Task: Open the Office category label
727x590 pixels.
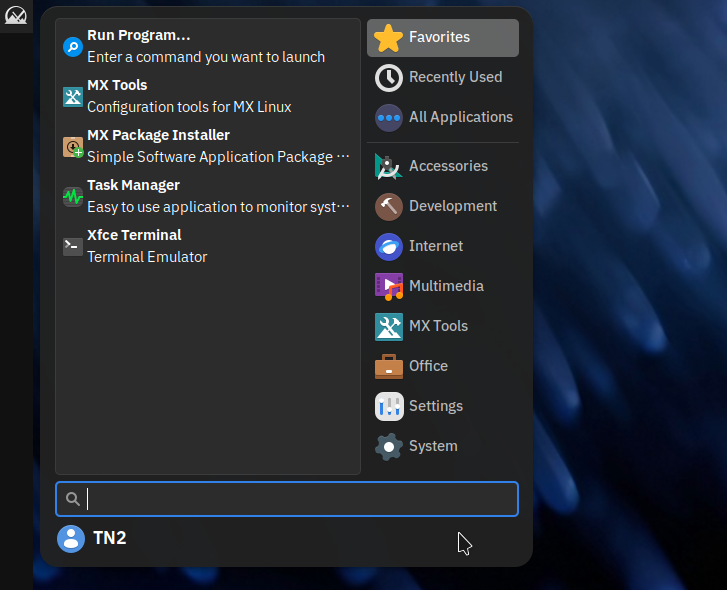Action: click(428, 366)
